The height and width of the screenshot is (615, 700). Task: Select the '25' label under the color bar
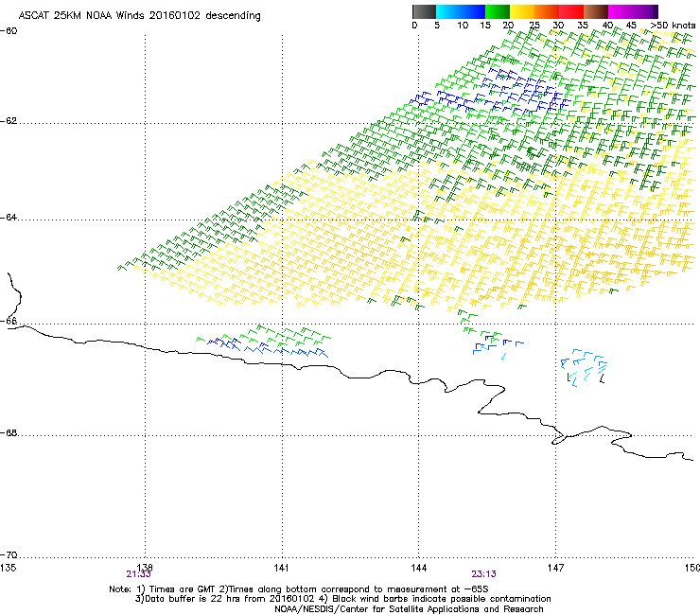coord(534,26)
